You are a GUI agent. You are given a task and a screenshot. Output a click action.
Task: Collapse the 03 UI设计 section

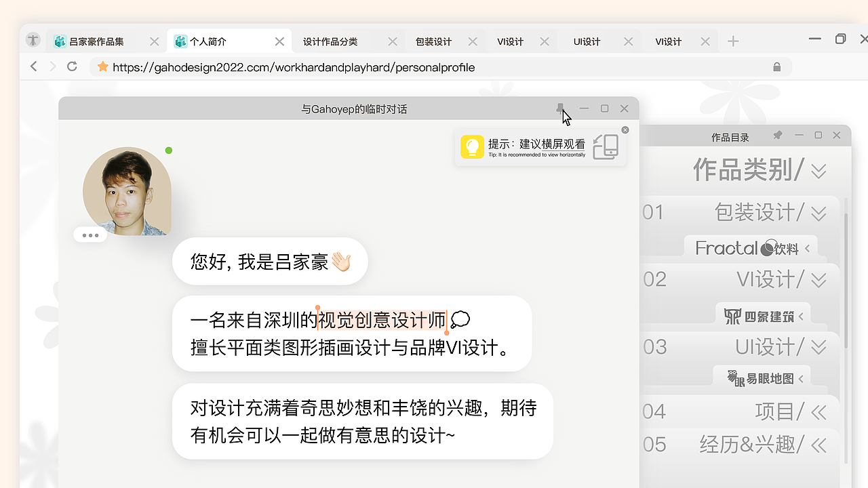click(818, 347)
